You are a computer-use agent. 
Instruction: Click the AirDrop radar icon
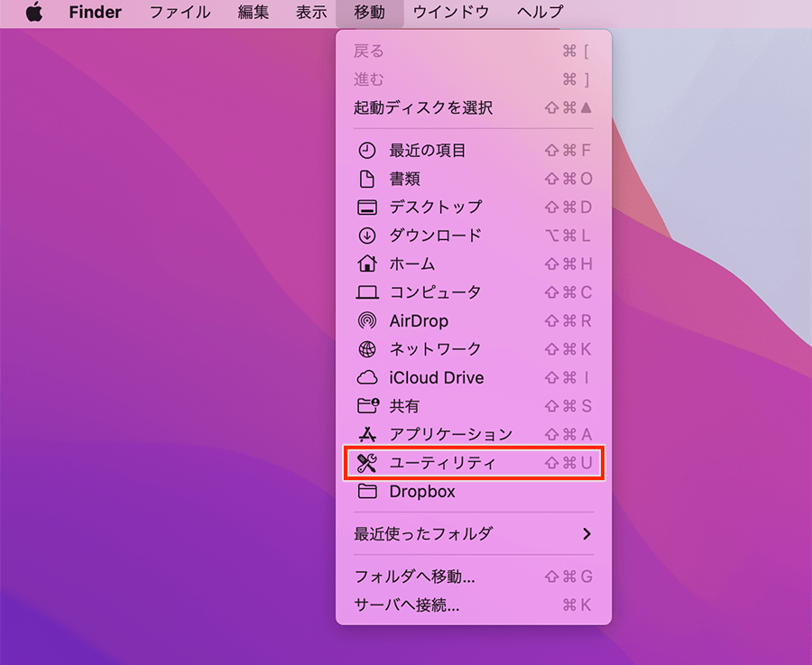coord(367,321)
